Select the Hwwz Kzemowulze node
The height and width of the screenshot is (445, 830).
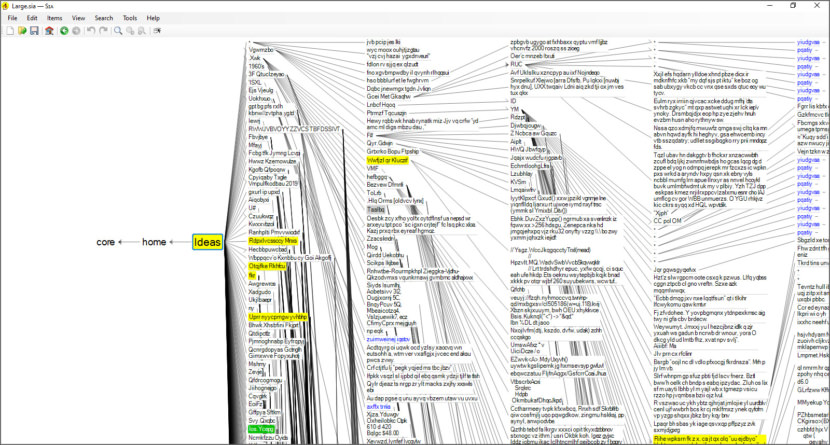click(x=273, y=161)
